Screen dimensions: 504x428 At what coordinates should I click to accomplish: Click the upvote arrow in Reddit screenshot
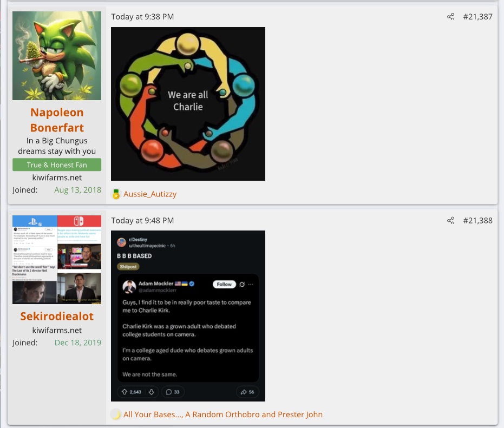pyautogui.click(x=123, y=392)
